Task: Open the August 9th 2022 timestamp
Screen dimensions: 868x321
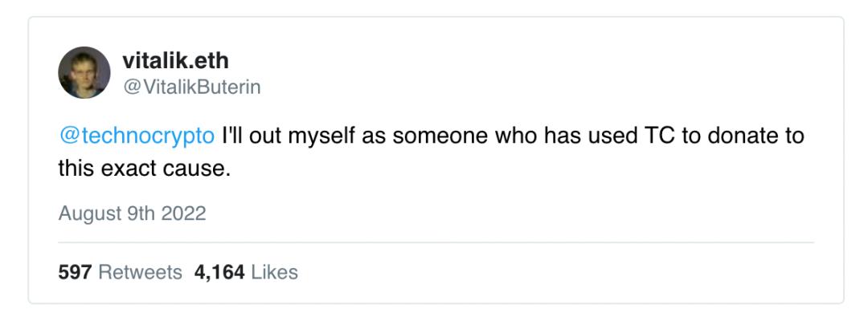Action: [132, 213]
